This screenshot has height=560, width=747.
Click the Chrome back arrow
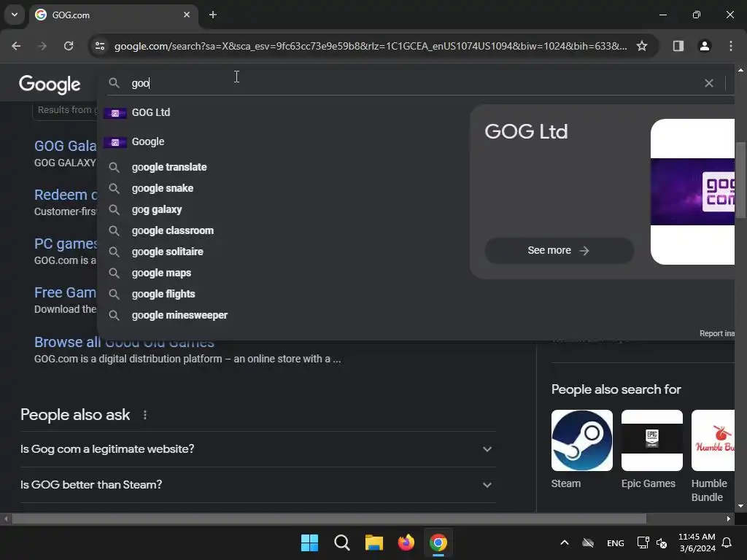tap(16, 46)
